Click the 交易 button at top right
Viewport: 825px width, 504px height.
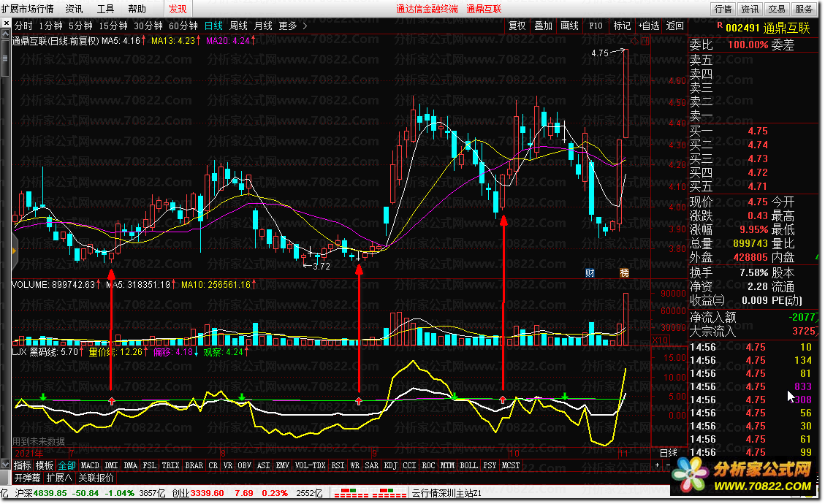coord(777,9)
